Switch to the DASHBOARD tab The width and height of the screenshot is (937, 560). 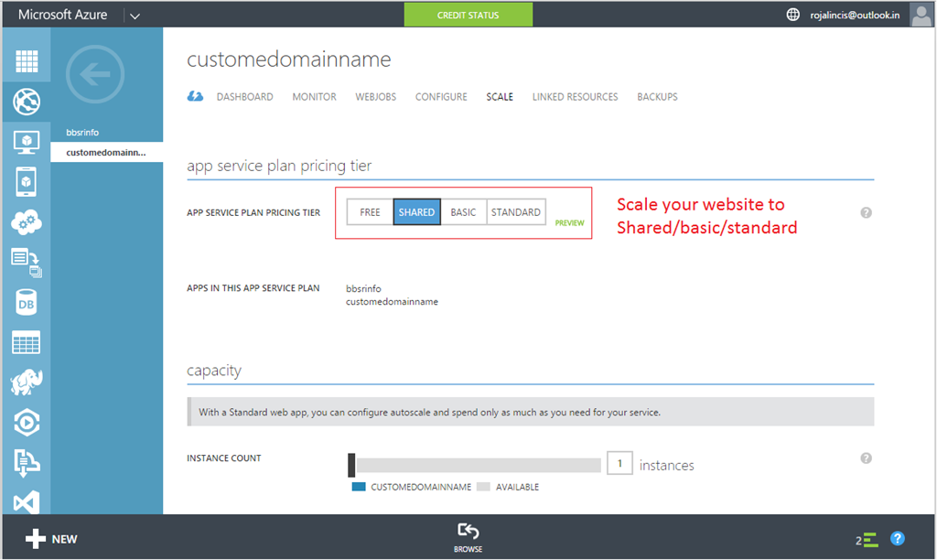pyautogui.click(x=245, y=97)
